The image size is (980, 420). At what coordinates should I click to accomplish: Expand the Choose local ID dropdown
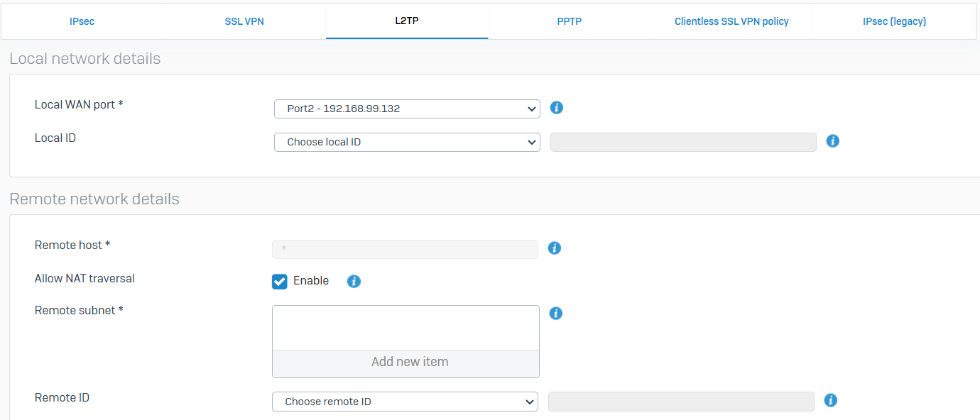407,142
